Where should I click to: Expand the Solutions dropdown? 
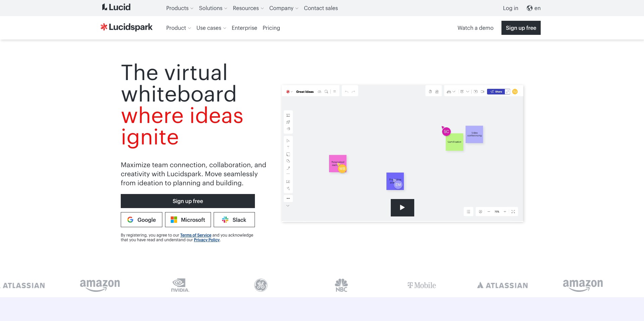[x=213, y=8]
